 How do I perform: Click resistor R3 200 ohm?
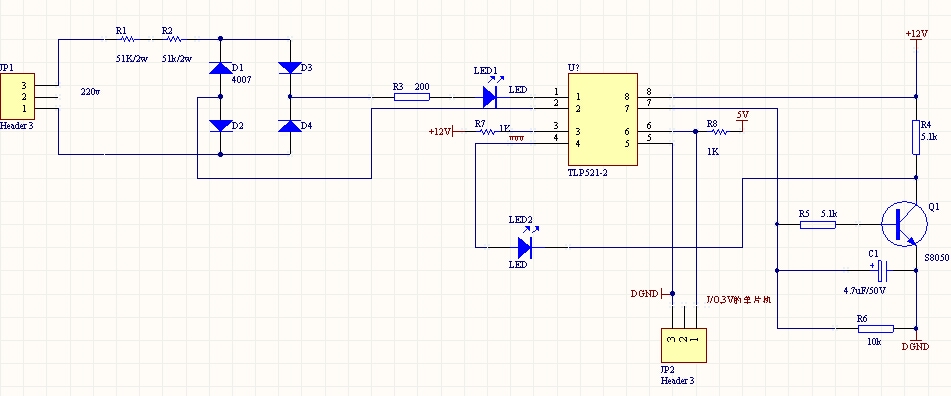click(412, 96)
